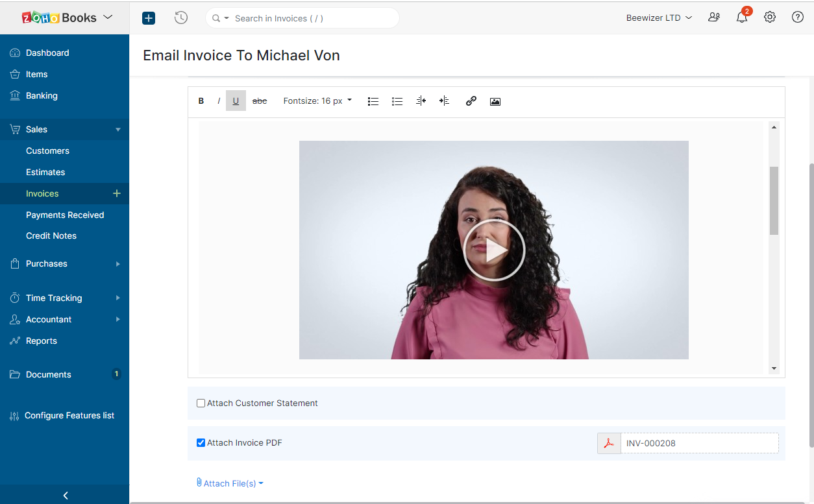Screen dimensions: 814x504
Task: Open recent activity history icon
Action: click(x=181, y=18)
